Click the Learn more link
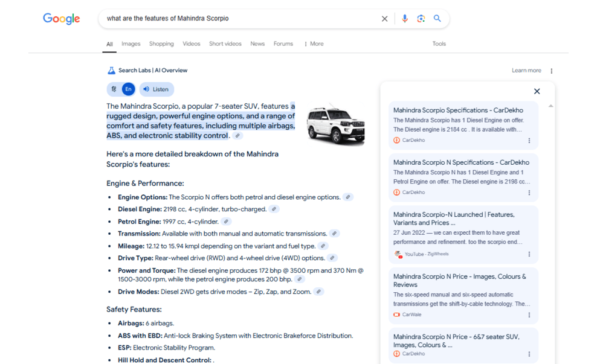The height and width of the screenshot is (364, 597). pyautogui.click(x=526, y=71)
